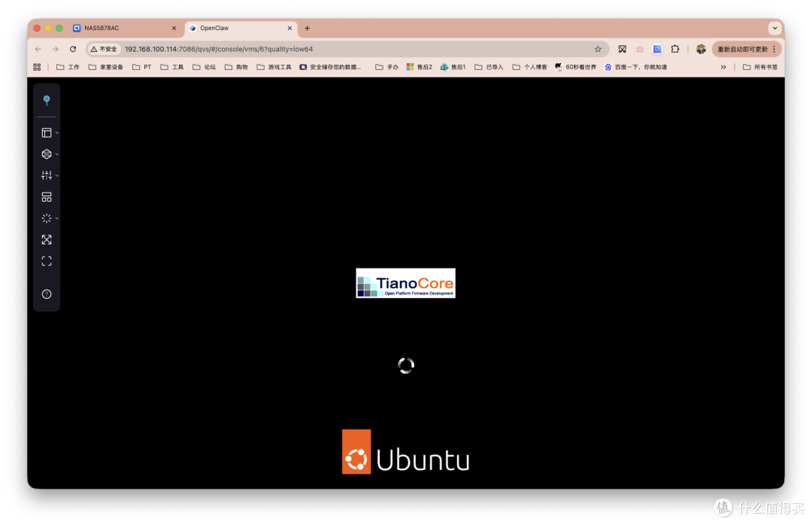The height and width of the screenshot is (525, 812).
Task: Toggle the blue pin icon in console sidebar
Action: pos(47,100)
